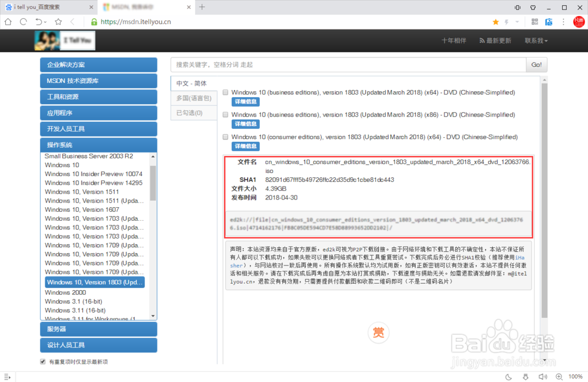The width and height of the screenshot is (588, 382).
Task: Click the blue translate extension icon
Action: (549, 22)
